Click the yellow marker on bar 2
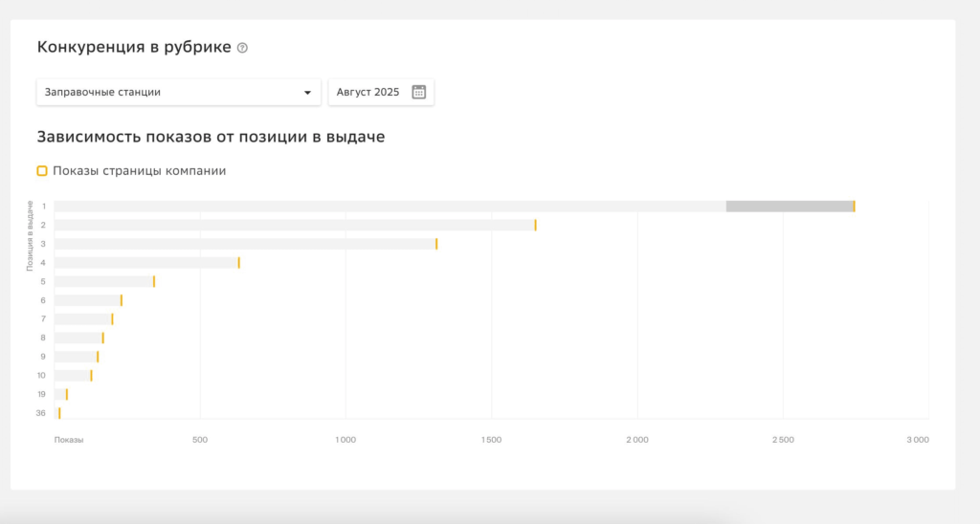 coord(536,226)
